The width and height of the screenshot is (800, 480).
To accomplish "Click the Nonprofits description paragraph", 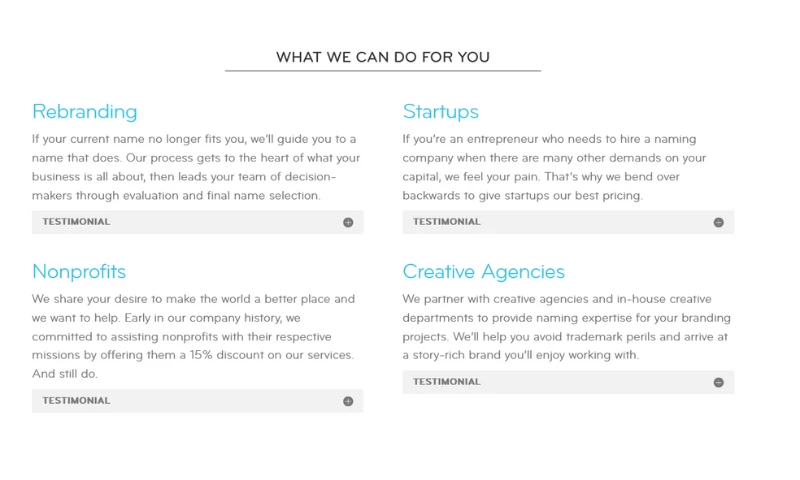I will [x=194, y=336].
